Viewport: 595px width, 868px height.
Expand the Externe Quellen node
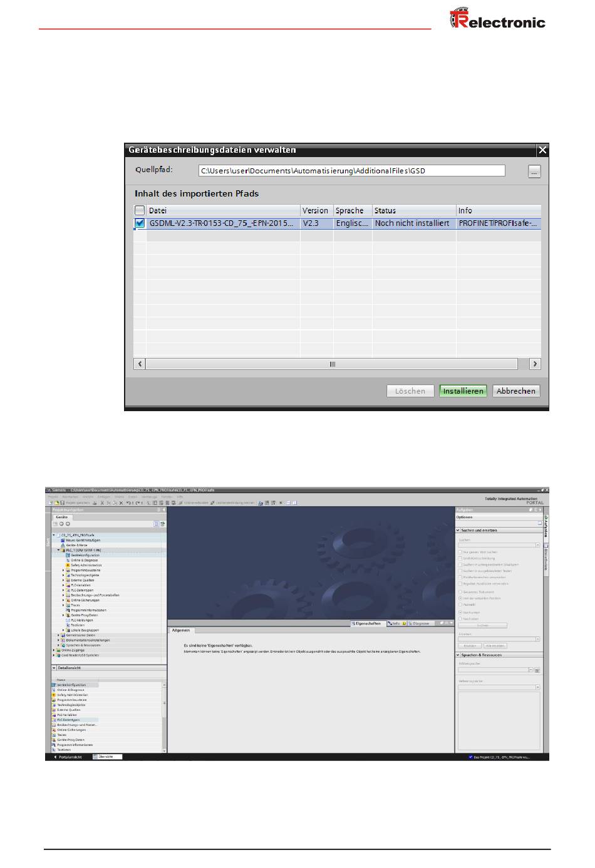tap(63, 580)
